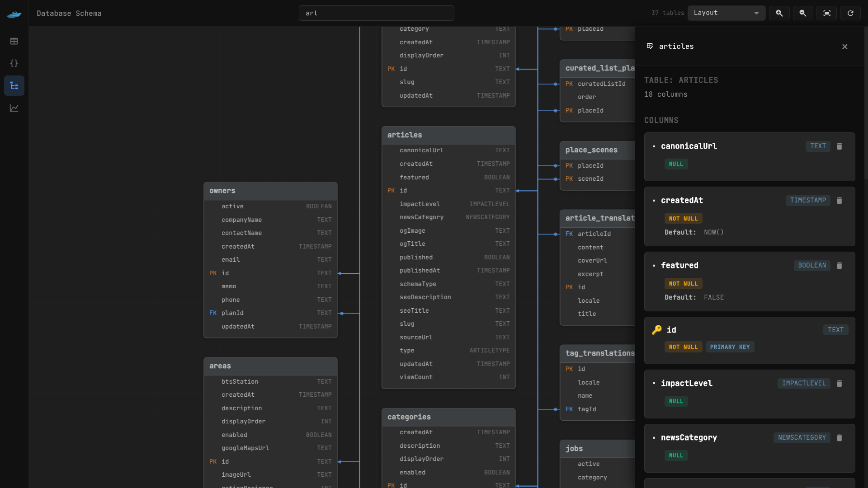868x488 pixels.
Task: Fit schema diagram to screen
Action: pos(827,13)
